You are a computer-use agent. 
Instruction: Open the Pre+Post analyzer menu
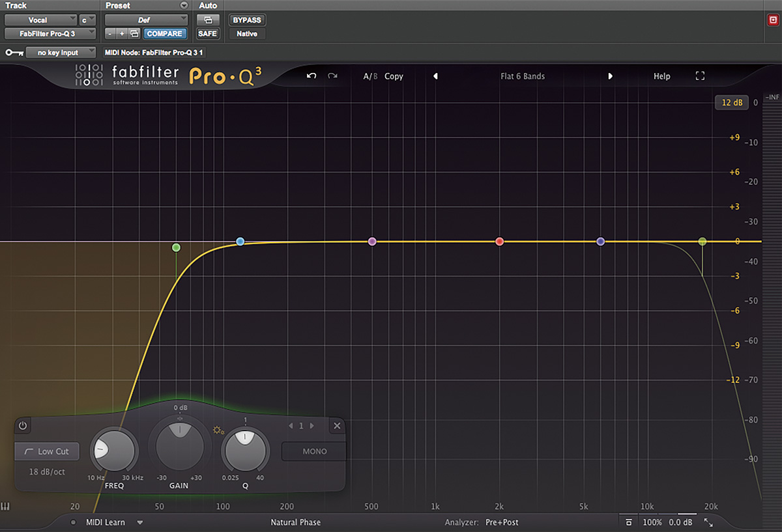tap(502, 522)
